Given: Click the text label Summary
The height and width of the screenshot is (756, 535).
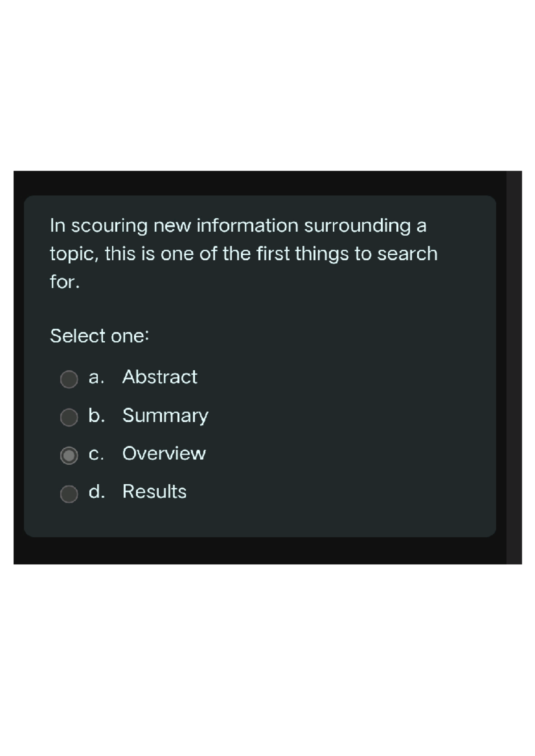Looking at the screenshot, I should (165, 416).
